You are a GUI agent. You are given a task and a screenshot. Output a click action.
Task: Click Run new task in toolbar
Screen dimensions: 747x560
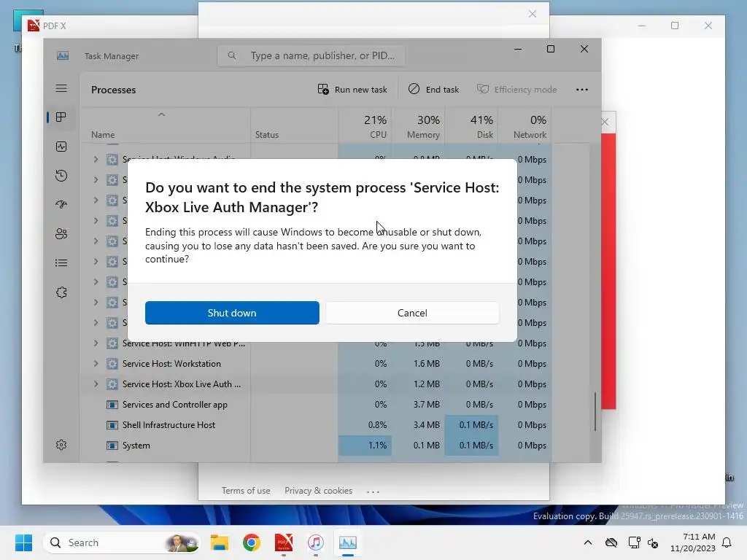point(352,90)
